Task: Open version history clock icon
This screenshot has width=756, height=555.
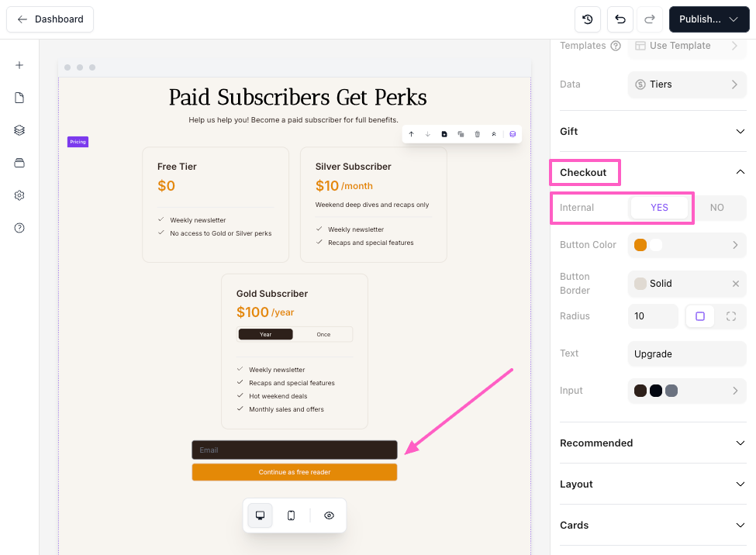Action: tap(587, 19)
